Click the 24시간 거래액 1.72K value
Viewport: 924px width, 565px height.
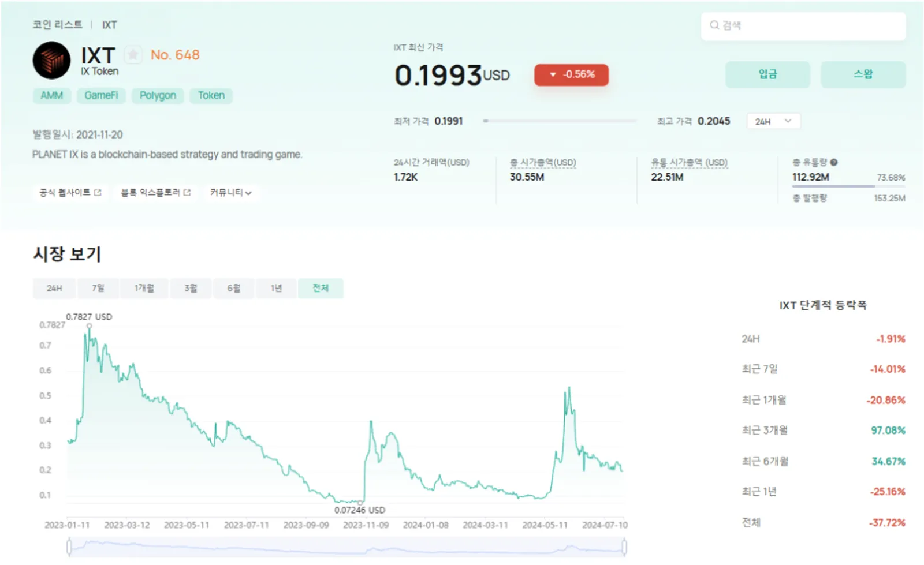click(x=405, y=177)
